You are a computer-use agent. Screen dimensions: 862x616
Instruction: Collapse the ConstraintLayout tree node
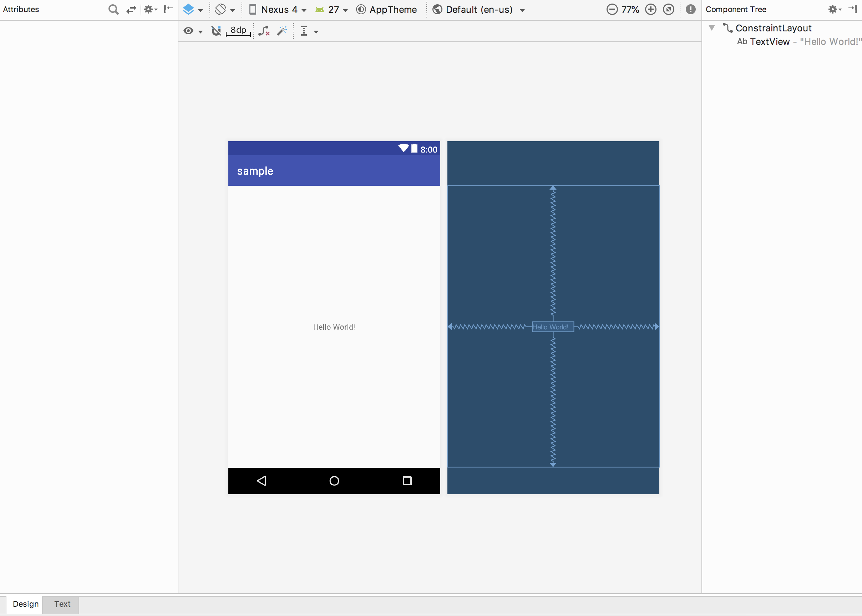click(x=712, y=28)
